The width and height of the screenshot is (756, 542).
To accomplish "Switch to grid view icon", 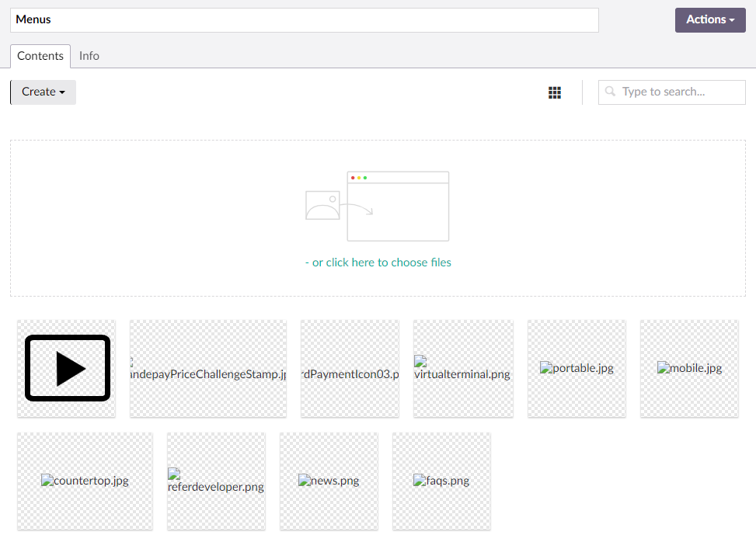I will 555,92.
